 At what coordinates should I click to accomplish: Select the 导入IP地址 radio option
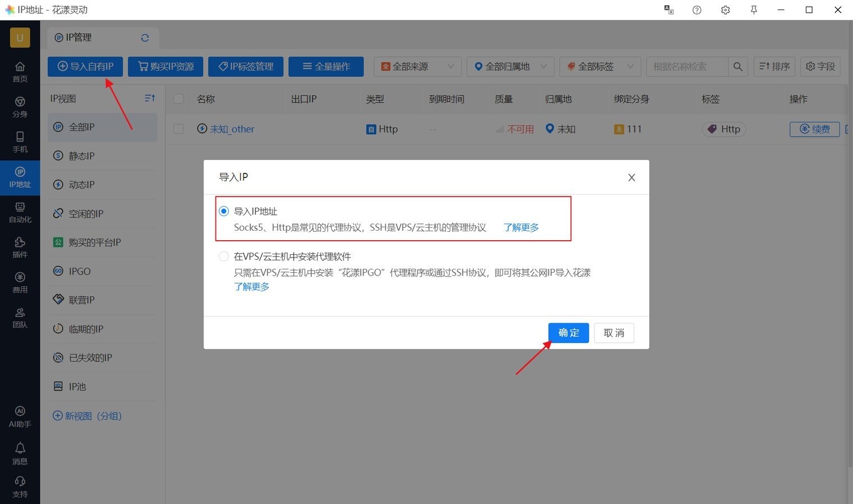coord(224,212)
